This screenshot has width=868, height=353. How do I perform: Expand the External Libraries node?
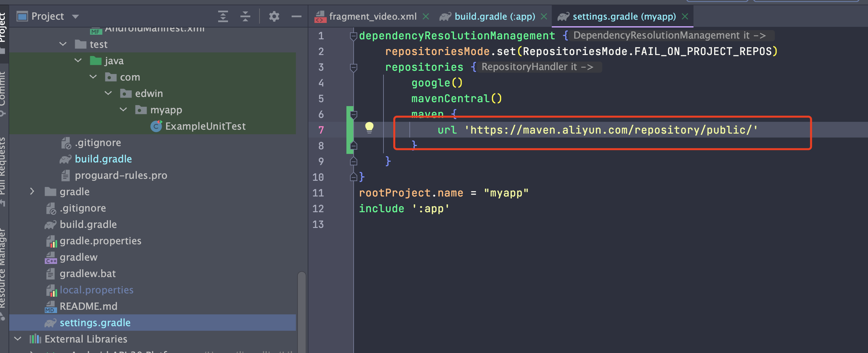(17, 339)
